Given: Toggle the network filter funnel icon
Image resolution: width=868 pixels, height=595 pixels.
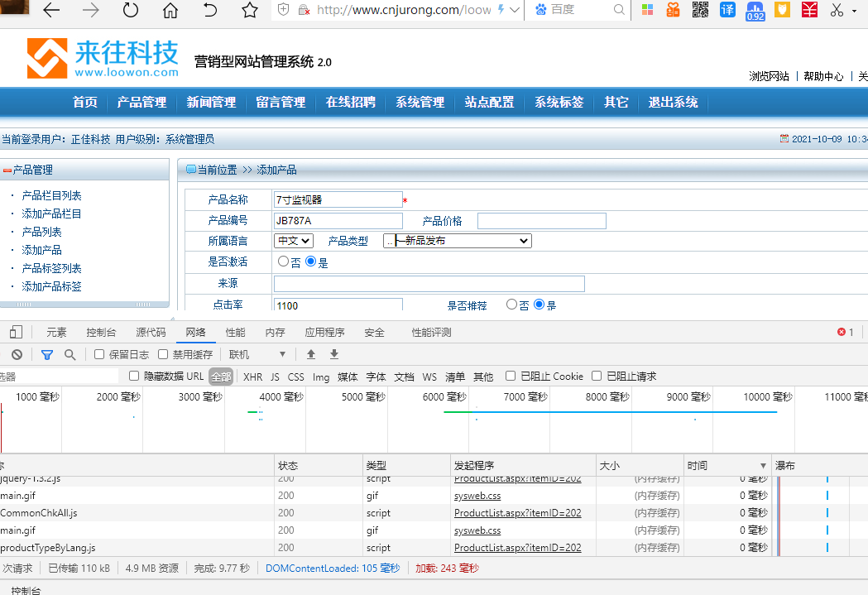Looking at the screenshot, I should pyautogui.click(x=47, y=354).
